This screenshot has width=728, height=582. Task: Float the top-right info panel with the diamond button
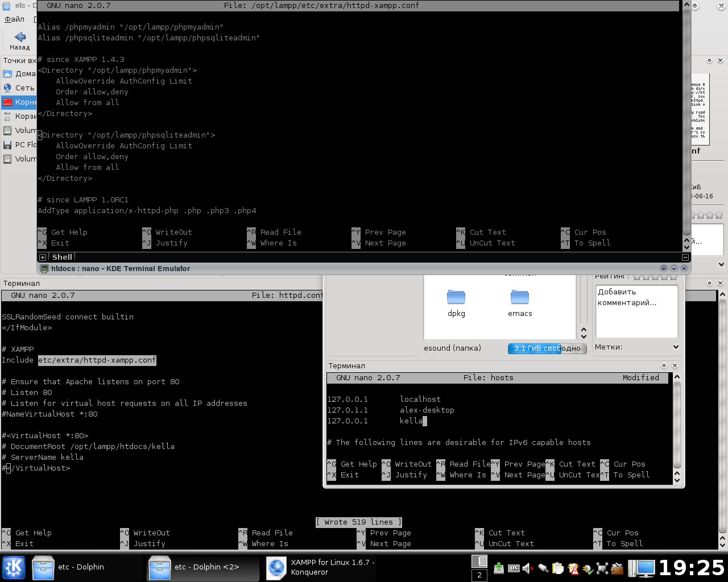coord(709,60)
